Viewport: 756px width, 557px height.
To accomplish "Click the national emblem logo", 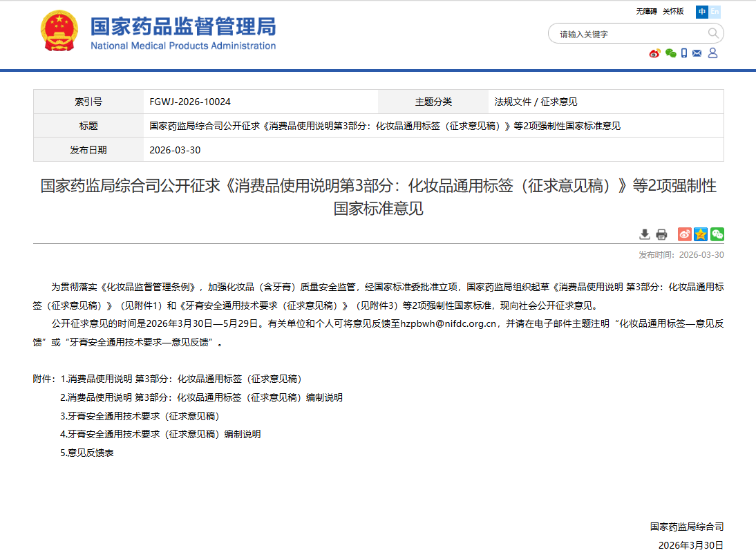I will click(x=60, y=31).
